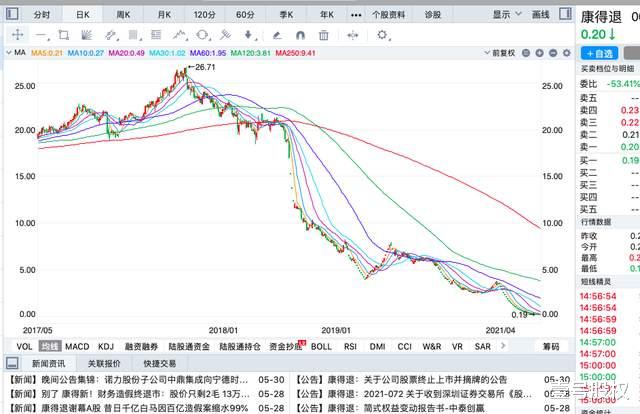Select the DMI indicator

click(x=378, y=346)
